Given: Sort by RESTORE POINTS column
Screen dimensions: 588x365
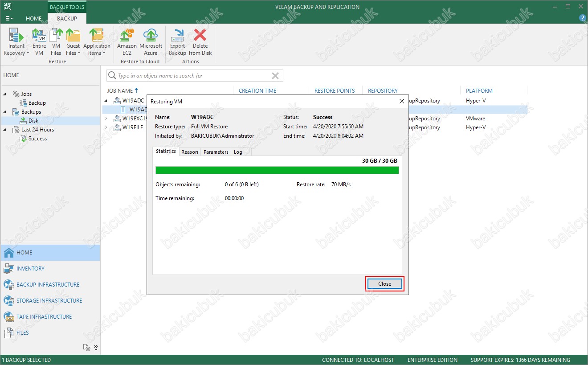Looking at the screenshot, I should (335, 90).
